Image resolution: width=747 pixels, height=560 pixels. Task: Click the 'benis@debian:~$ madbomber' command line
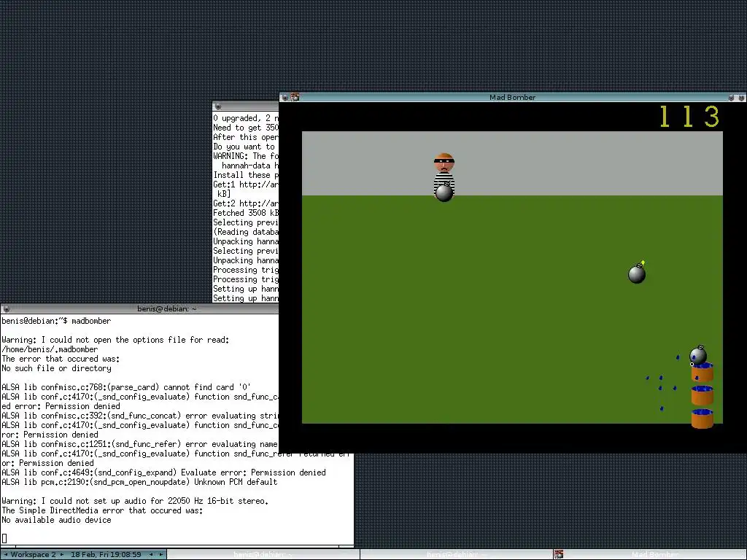click(x=56, y=321)
